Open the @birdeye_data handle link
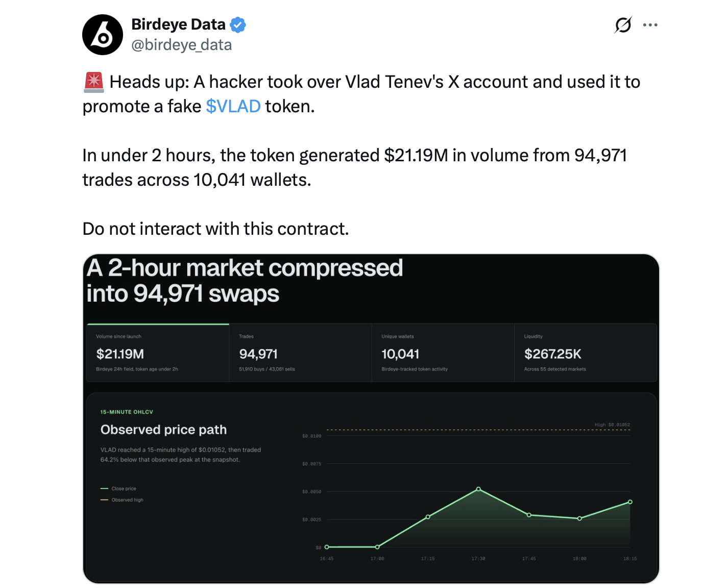Screen dimensions: 727x588 [181, 45]
